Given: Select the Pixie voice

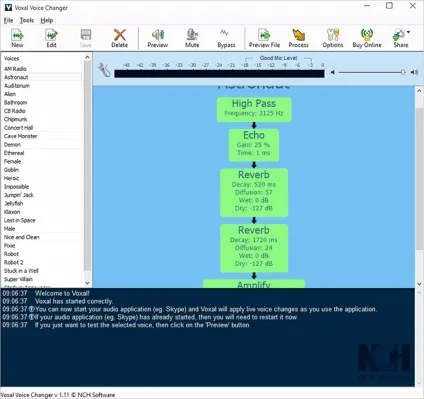Looking at the screenshot, I should click(x=41, y=245).
